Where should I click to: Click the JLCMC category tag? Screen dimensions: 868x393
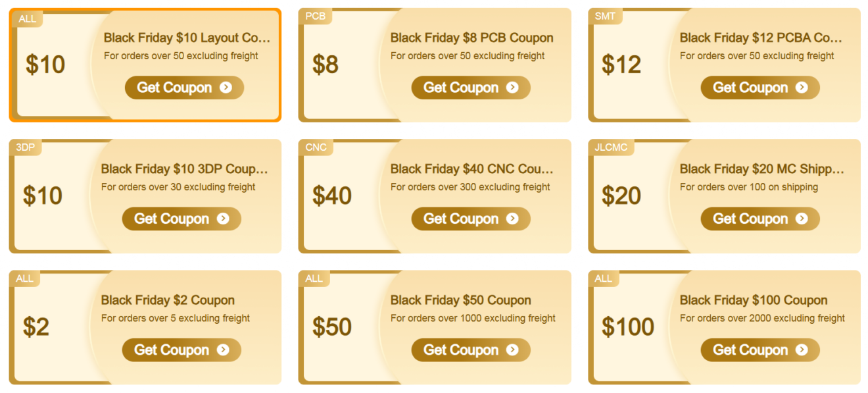click(x=610, y=147)
